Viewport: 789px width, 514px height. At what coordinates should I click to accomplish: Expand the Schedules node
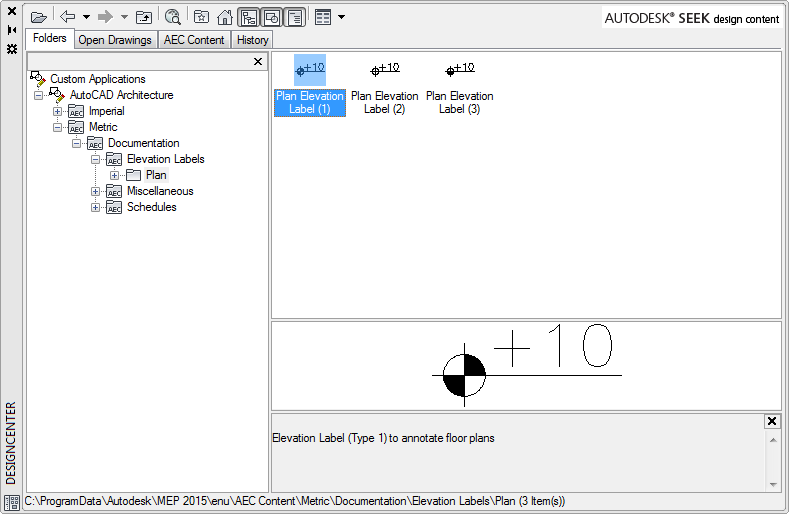point(96,207)
